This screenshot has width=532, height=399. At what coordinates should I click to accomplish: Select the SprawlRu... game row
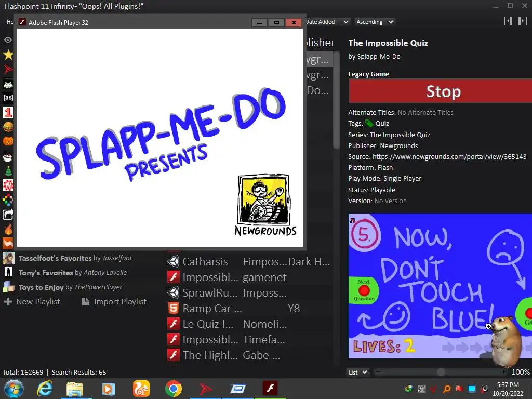coord(249,293)
